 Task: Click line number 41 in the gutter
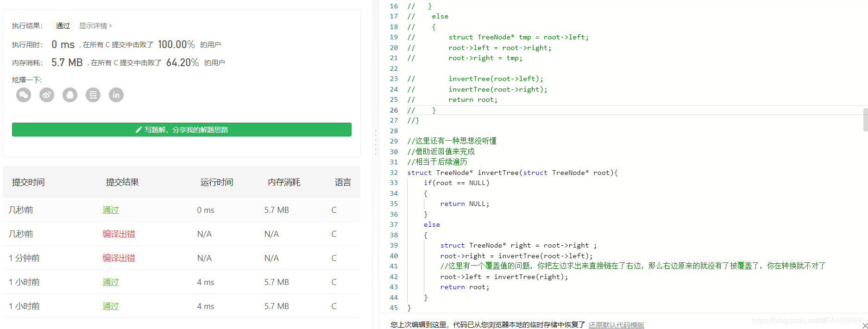(394, 266)
